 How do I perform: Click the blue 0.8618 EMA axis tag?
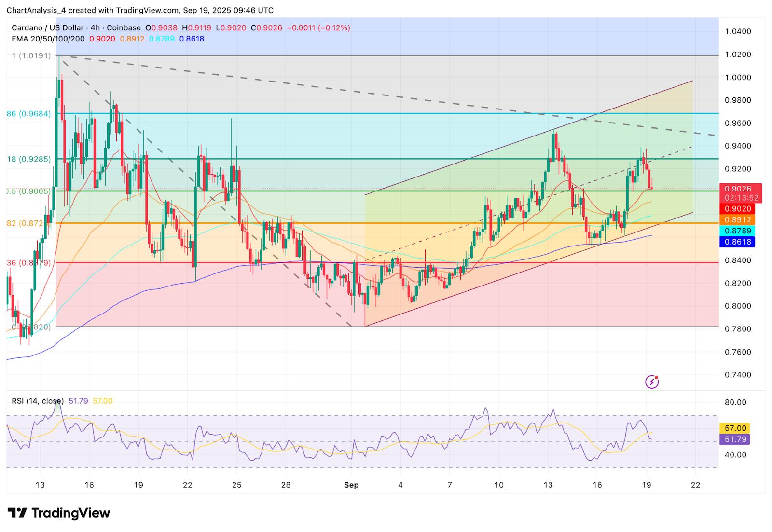click(x=735, y=242)
